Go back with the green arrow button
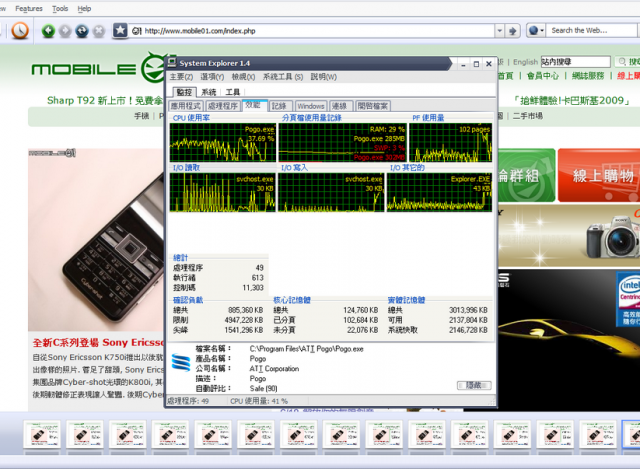 (x=48, y=31)
